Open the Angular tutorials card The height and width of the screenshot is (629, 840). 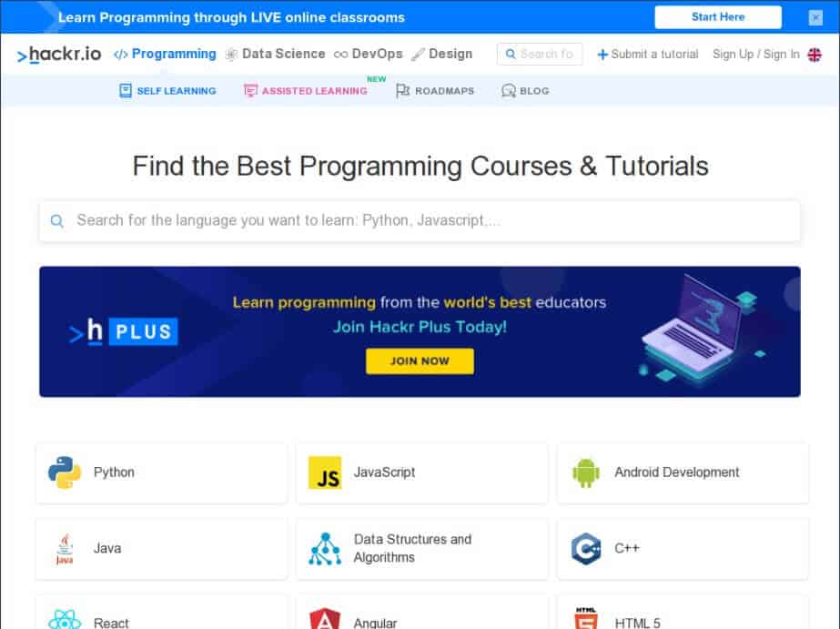pos(422,612)
